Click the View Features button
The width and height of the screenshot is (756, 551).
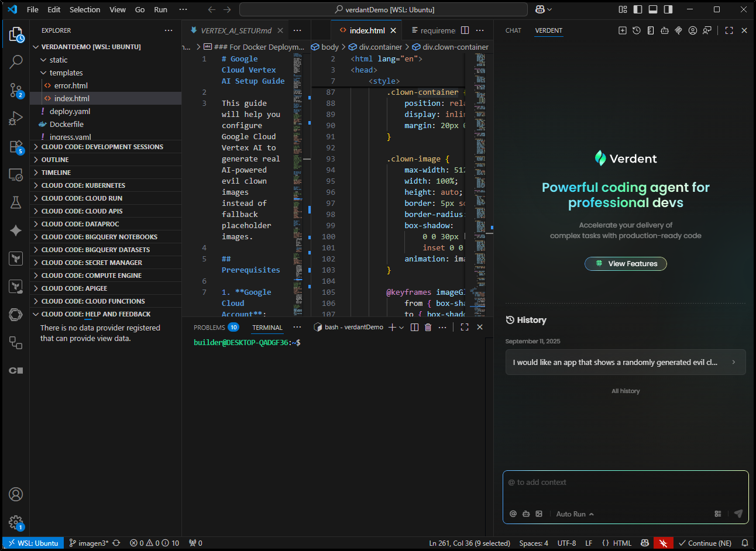pyautogui.click(x=626, y=264)
